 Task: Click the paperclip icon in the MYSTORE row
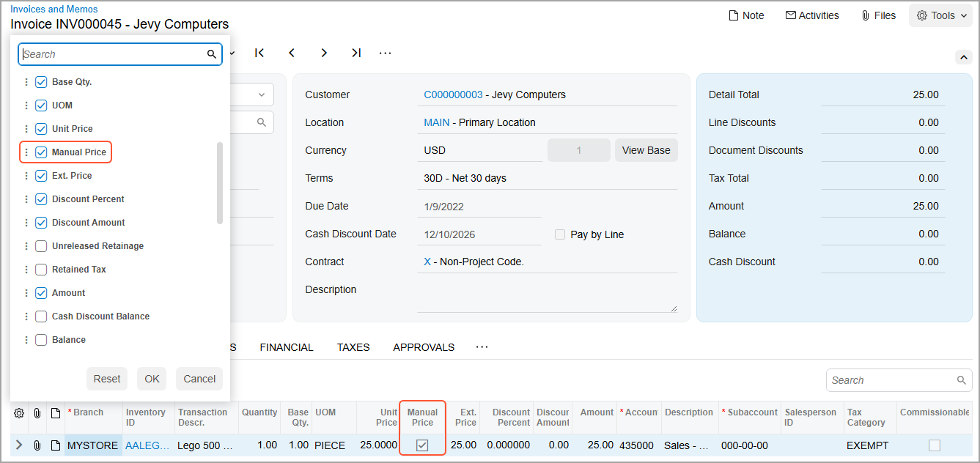(37, 445)
